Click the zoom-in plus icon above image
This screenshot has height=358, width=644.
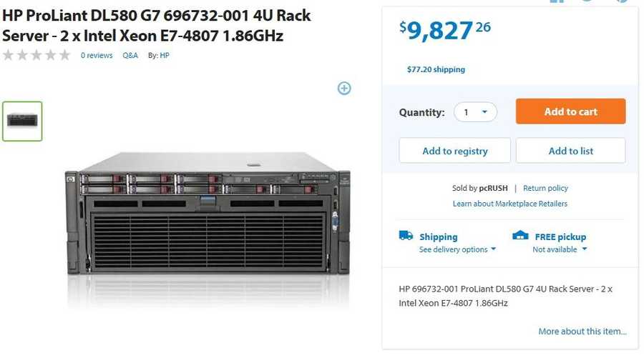344,88
